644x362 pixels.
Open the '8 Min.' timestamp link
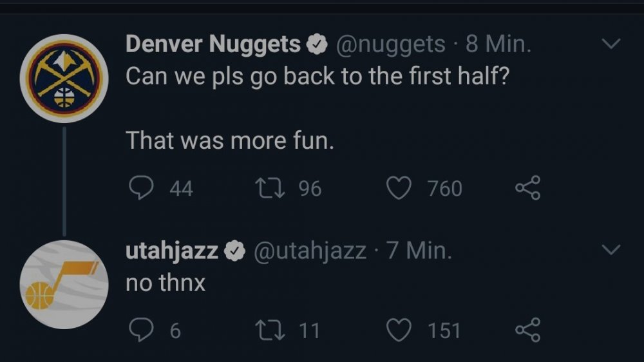tap(498, 44)
